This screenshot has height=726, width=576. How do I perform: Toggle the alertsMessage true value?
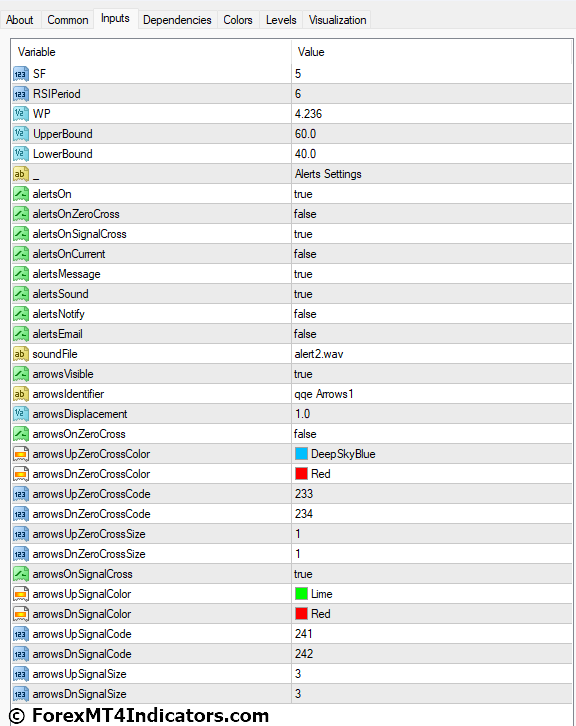(x=303, y=274)
